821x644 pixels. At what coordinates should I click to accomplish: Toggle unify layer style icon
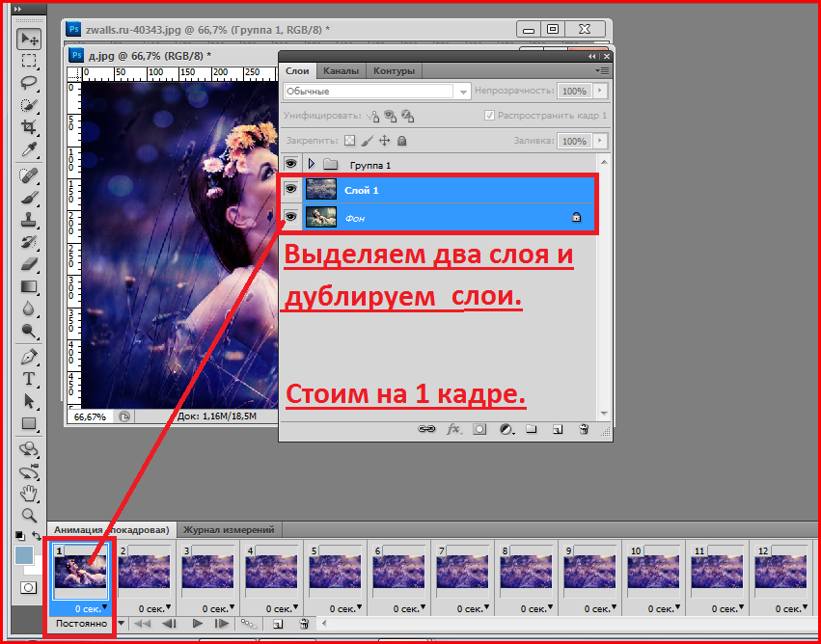407,116
